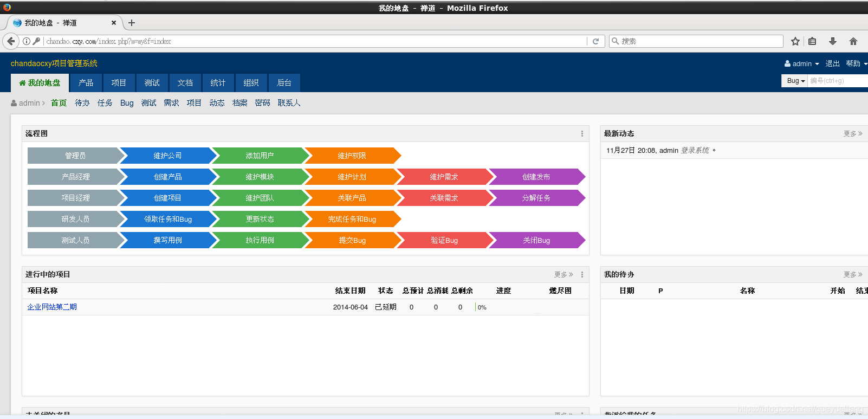
Task: Switch to the 产品 main tab
Action: click(86, 83)
